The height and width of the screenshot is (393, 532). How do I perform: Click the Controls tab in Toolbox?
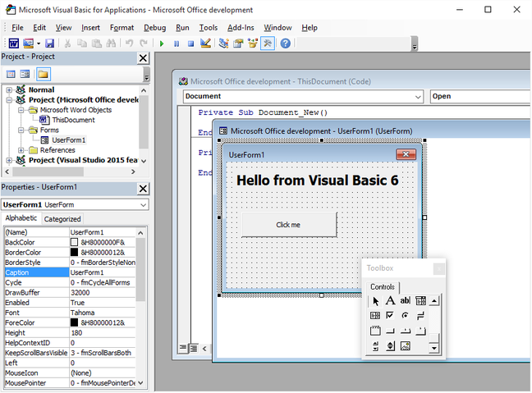pyautogui.click(x=383, y=287)
